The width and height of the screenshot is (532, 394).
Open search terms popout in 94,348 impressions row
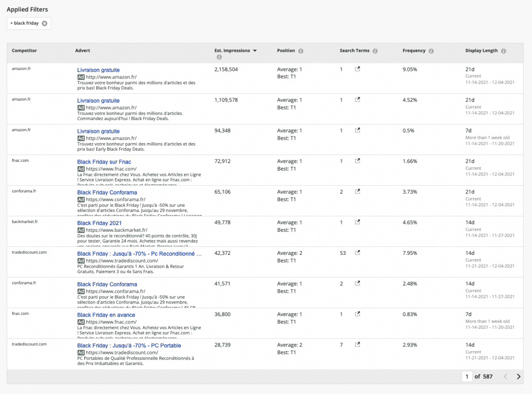(357, 130)
